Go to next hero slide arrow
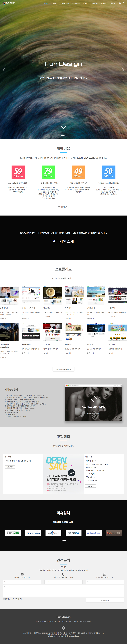 123,70
